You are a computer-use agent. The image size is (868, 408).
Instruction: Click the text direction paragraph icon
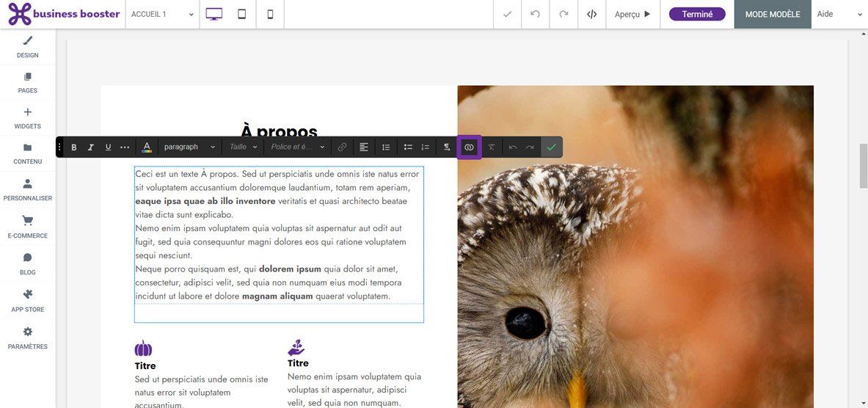coord(447,147)
